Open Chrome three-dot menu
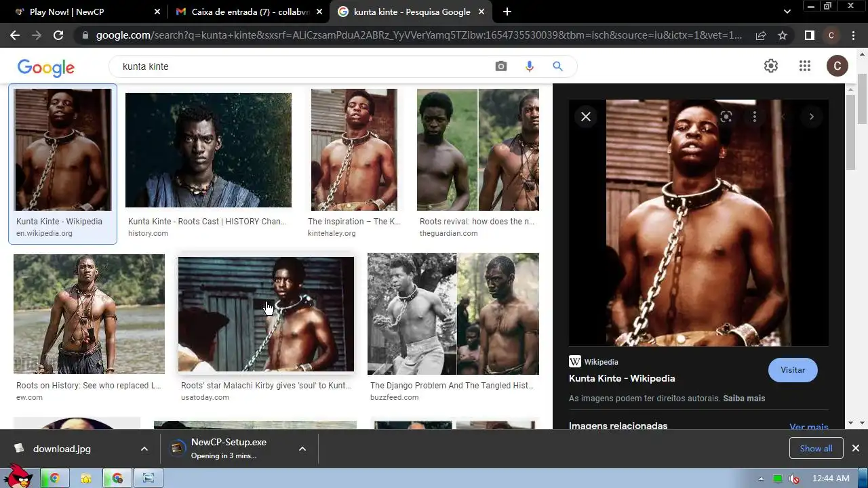 click(x=852, y=35)
